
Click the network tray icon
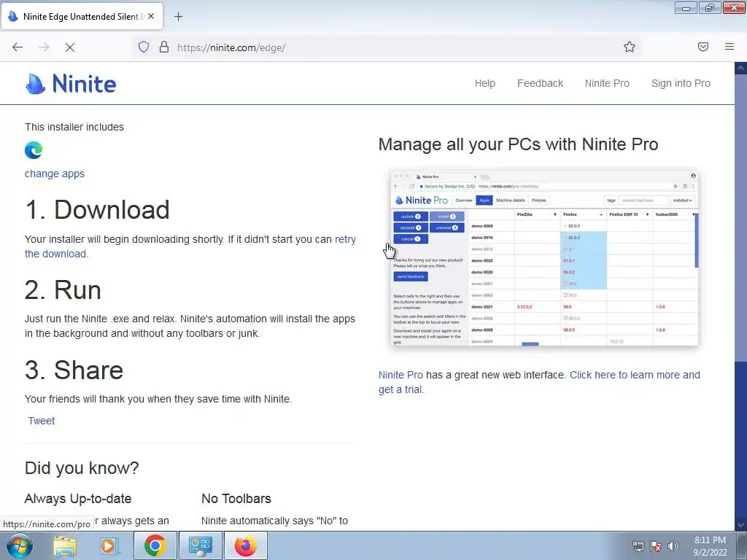click(x=638, y=546)
